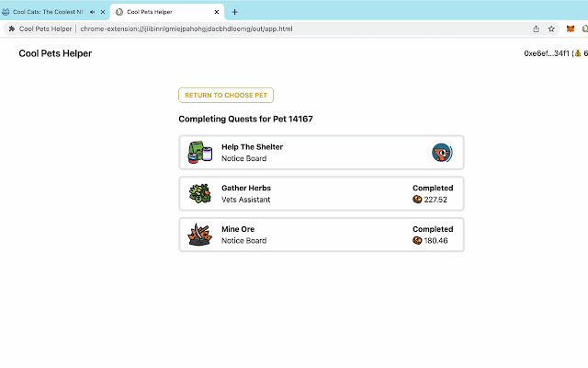
Task: Close the Cool Pets Helper tab
Action: point(217,12)
